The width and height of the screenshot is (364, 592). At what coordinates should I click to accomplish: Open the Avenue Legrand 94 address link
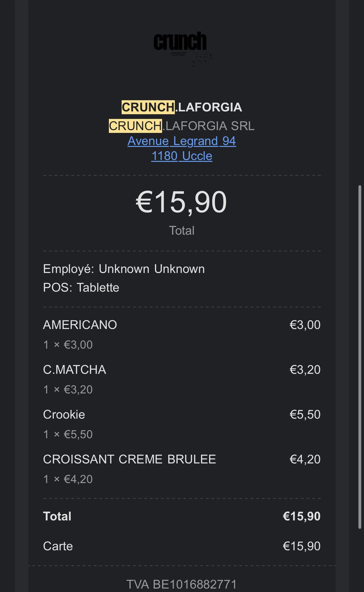coord(182,141)
